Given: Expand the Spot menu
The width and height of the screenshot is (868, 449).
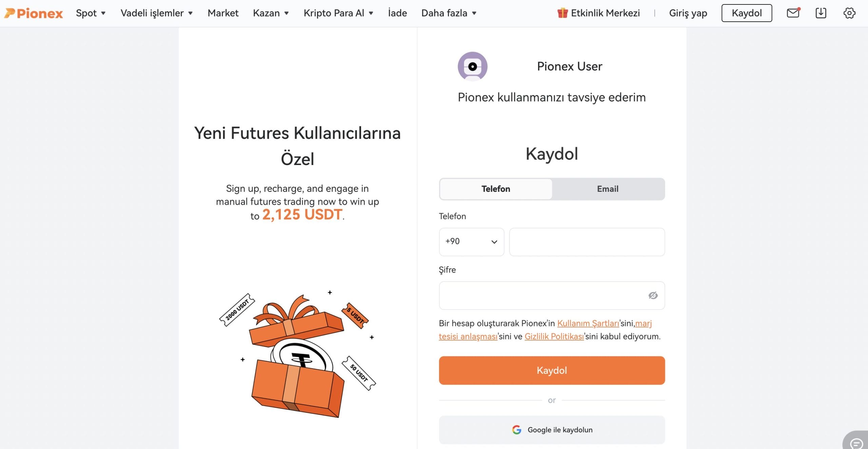Looking at the screenshot, I should click(91, 13).
